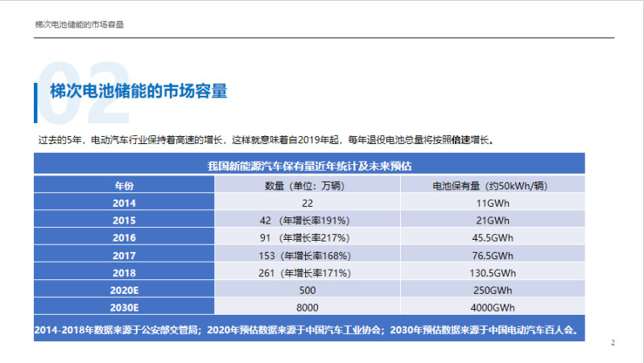644x363 pixels.
Task: Click the 4000GWh battery cell
Action: coord(493,307)
